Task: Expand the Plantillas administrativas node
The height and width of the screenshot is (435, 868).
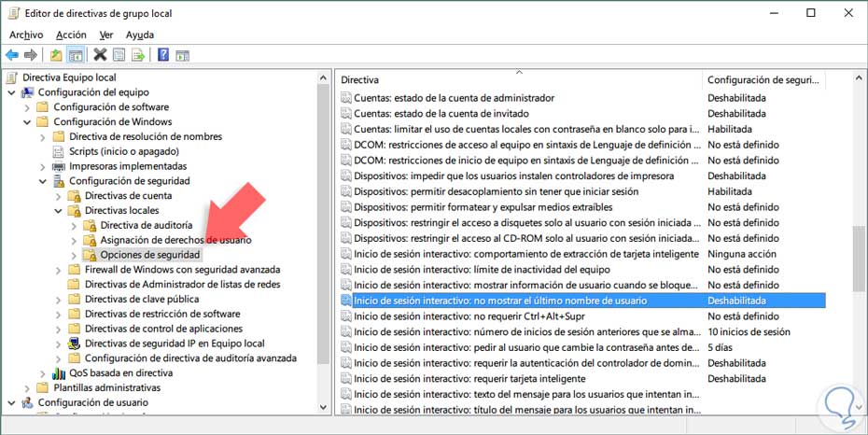Action: click(x=27, y=388)
